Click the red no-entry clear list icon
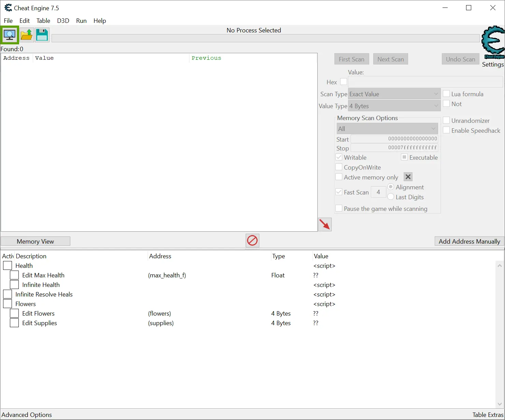Viewport: 505px width, 420px height. 252,241
